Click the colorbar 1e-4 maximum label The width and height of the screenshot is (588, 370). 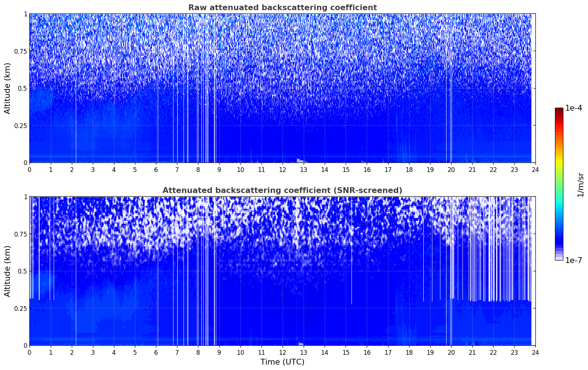(x=573, y=108)
